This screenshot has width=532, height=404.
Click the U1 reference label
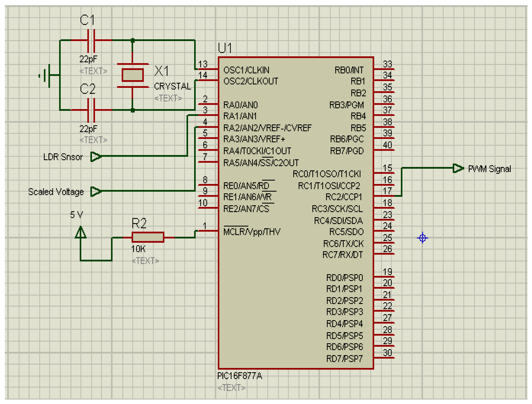click(x=224, y=48)
